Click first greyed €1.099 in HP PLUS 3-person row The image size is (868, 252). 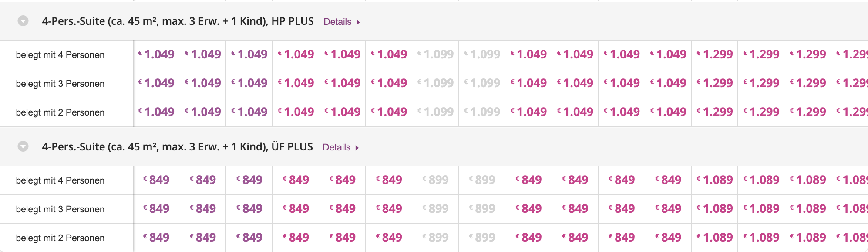[436, 83]
